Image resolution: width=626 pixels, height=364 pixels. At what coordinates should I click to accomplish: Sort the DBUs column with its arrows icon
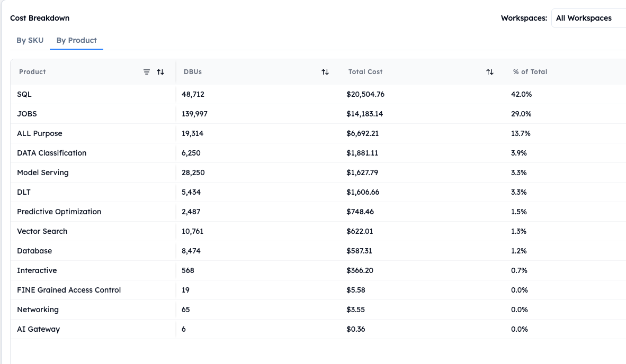tap(325, 72)
